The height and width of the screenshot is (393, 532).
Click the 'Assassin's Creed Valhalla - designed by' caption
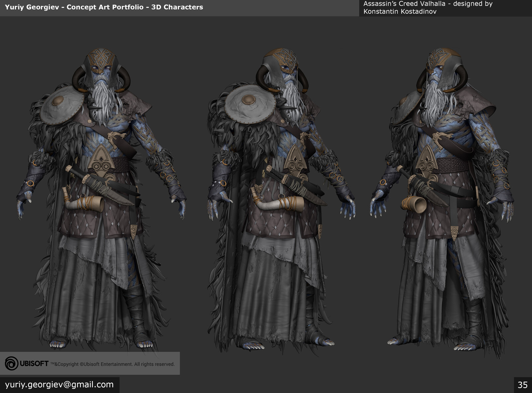click(x=428, y=4)
